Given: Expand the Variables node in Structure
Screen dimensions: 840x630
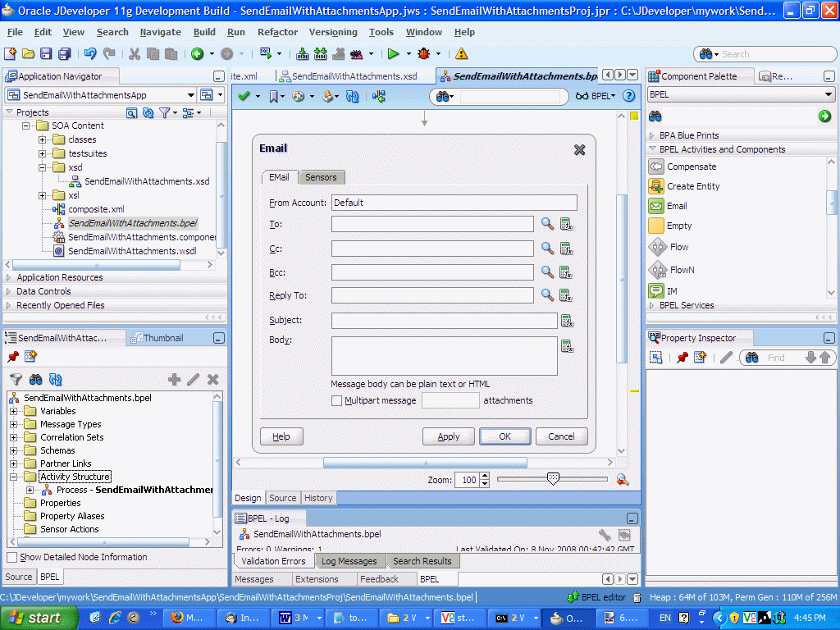Looking at the screenshot, I should click(x=13, y=411).
